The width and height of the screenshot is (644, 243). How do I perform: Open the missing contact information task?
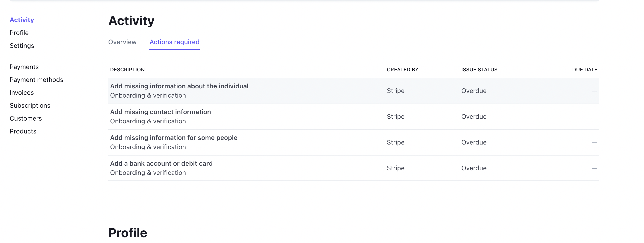(x=161, y=112)
